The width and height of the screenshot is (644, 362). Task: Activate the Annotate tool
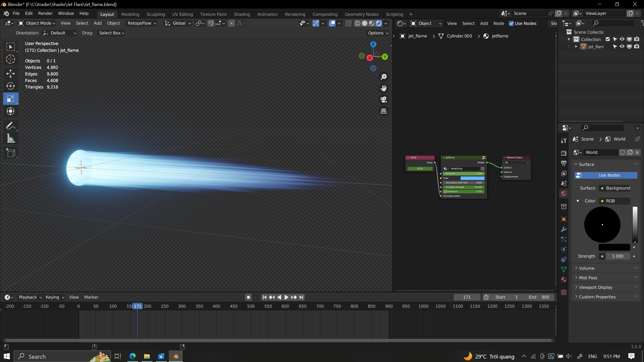tap(11, 126)
